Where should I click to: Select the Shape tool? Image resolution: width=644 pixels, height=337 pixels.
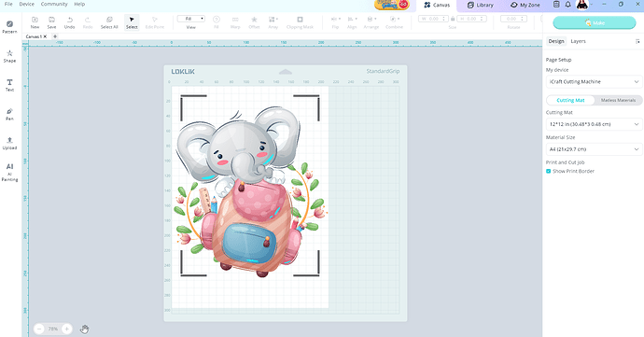9,56
